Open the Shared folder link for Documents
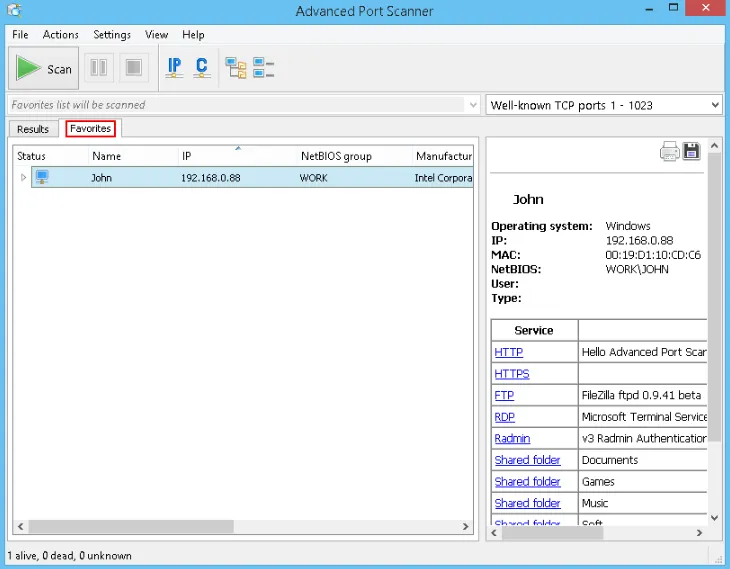 527,460
